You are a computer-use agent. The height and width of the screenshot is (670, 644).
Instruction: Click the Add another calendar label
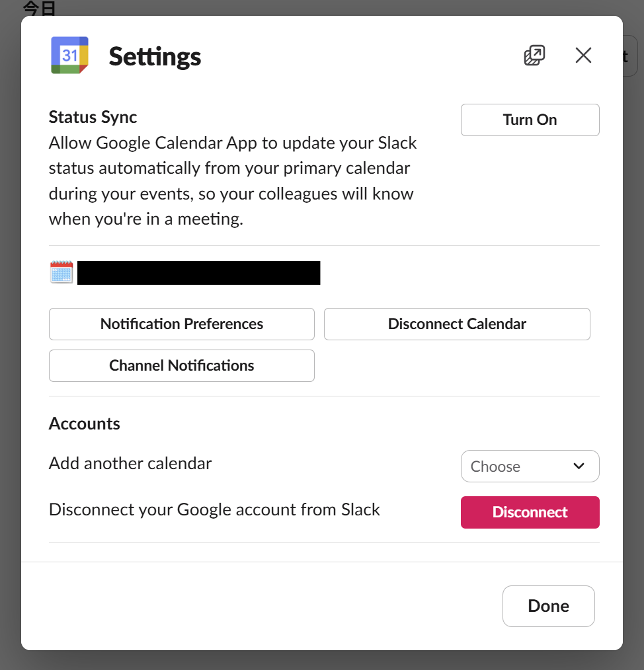tap(130, 464)
